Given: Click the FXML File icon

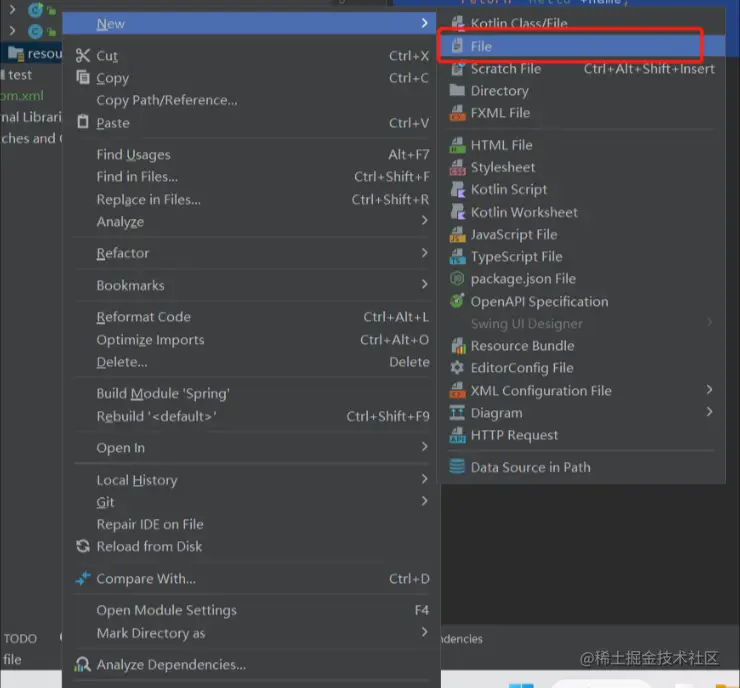Looking at the screenshot, I should click(457, 113).
